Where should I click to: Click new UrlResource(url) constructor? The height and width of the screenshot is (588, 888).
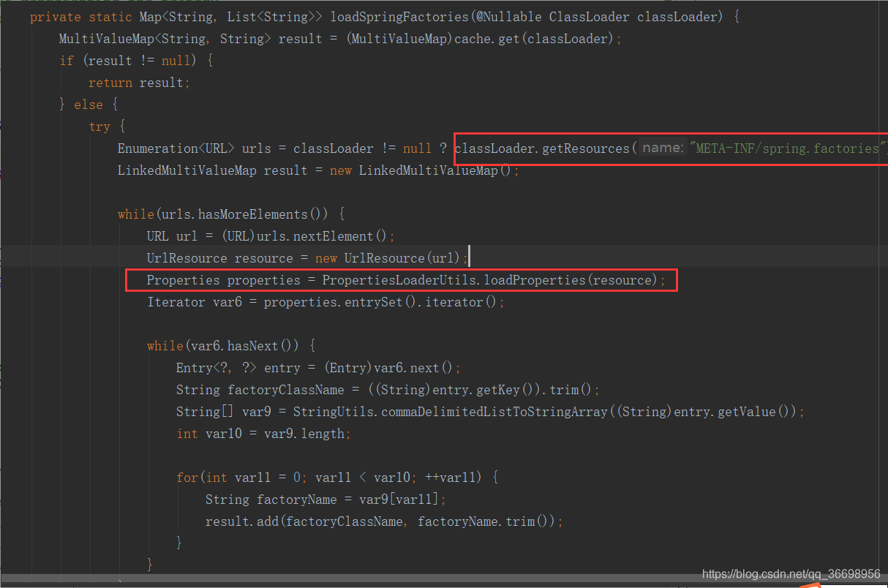[x=388, y=258]
